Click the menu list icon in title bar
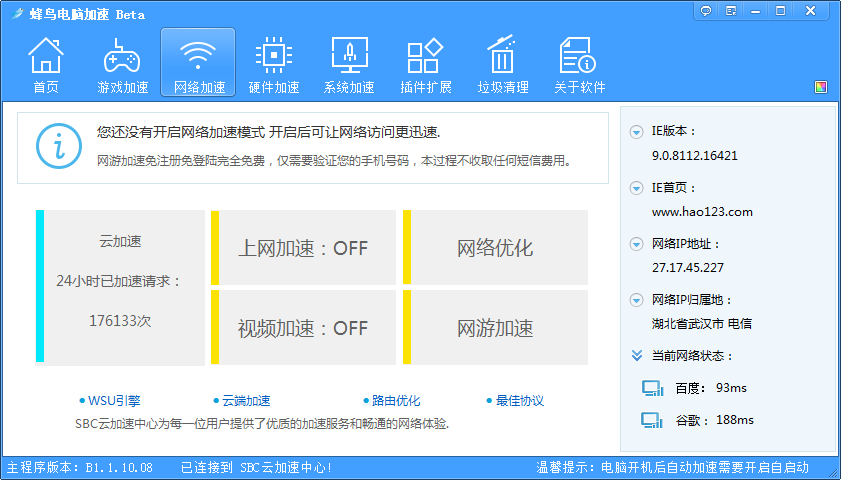The image size is (841, 480). (731, 11)
